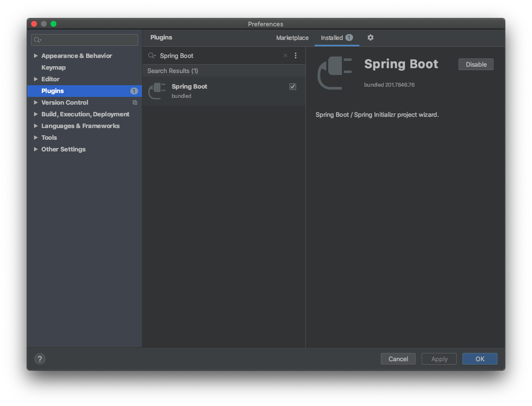Click the Plugins update count badge in sidebar
Screen dimensions: 532x406
pos(134,91)
